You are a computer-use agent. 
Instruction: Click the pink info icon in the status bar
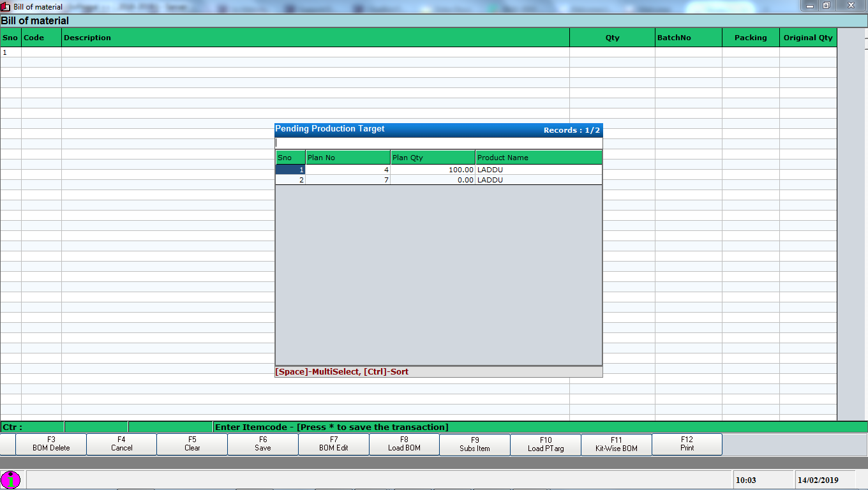(x=11, y=480)
